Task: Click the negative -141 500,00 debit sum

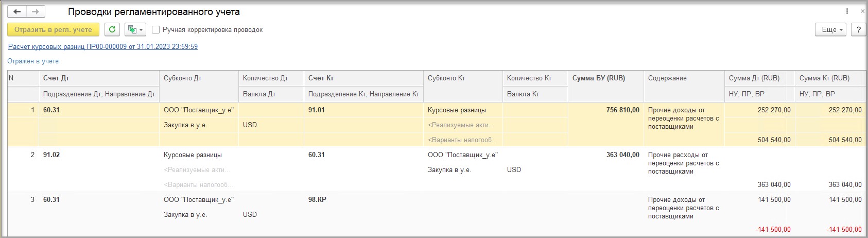Action: point(773,230)
